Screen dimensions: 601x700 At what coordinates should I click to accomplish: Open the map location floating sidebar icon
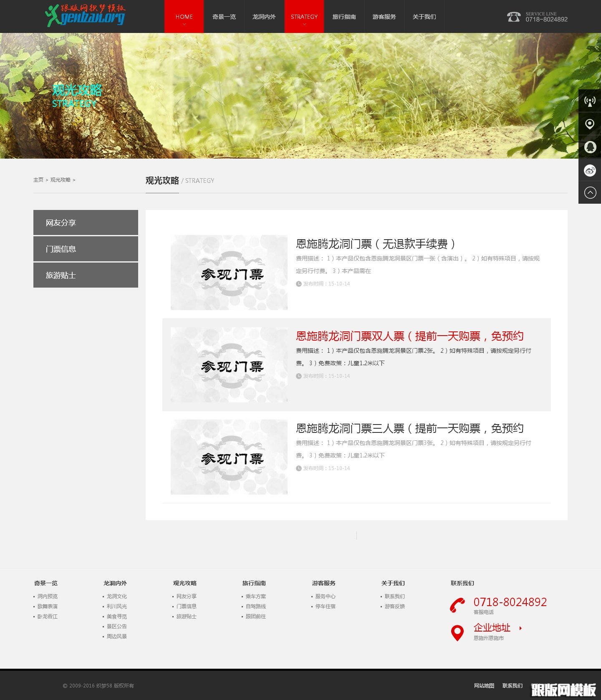(590, 124)
